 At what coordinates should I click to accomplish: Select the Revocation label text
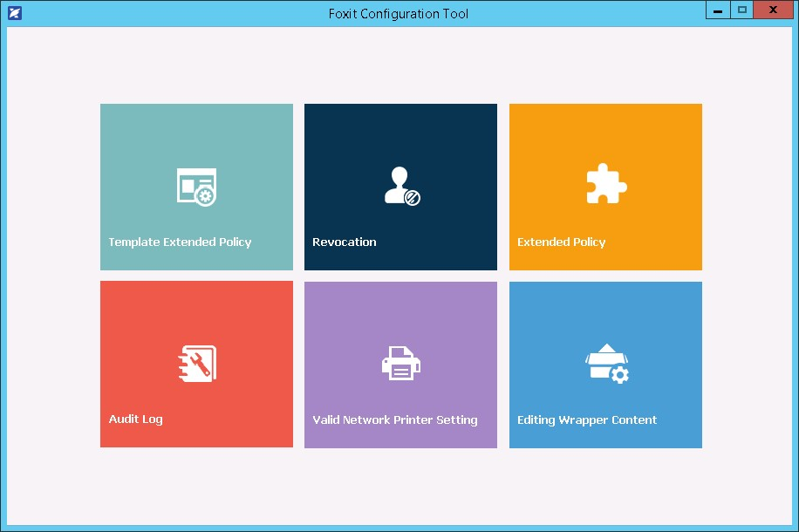pyautogui.click(x=344, y=242)
